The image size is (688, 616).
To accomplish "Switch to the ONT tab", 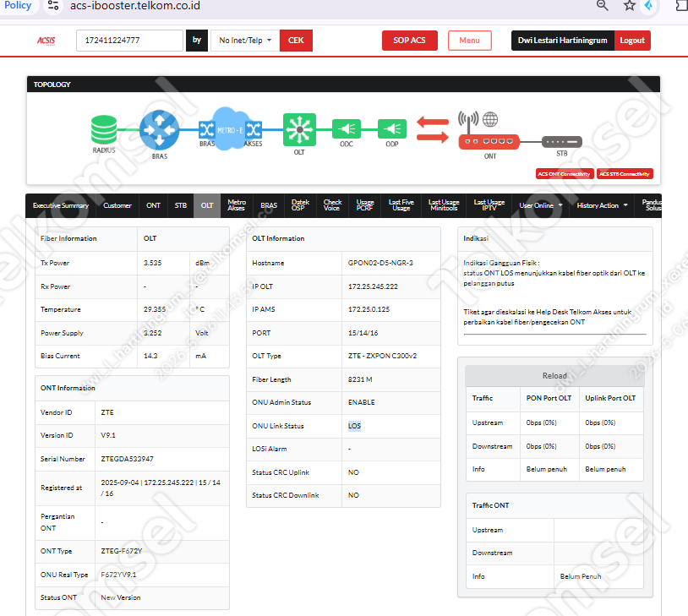I will 153,205.
